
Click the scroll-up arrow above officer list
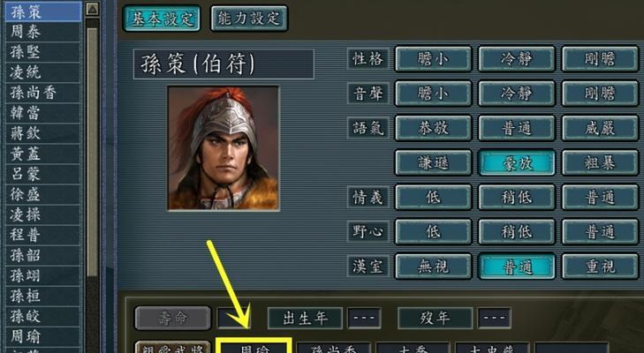coord(93,9)
